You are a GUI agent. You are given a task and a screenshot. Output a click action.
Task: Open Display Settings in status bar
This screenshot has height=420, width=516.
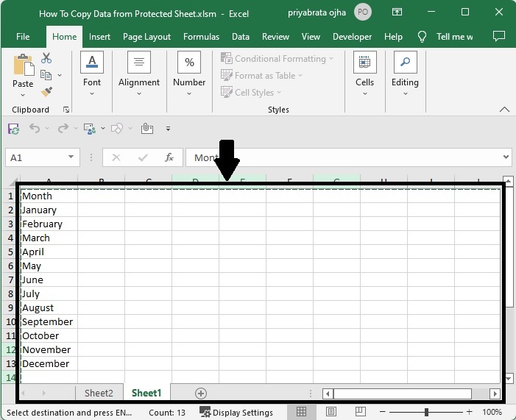click(236, 413)
